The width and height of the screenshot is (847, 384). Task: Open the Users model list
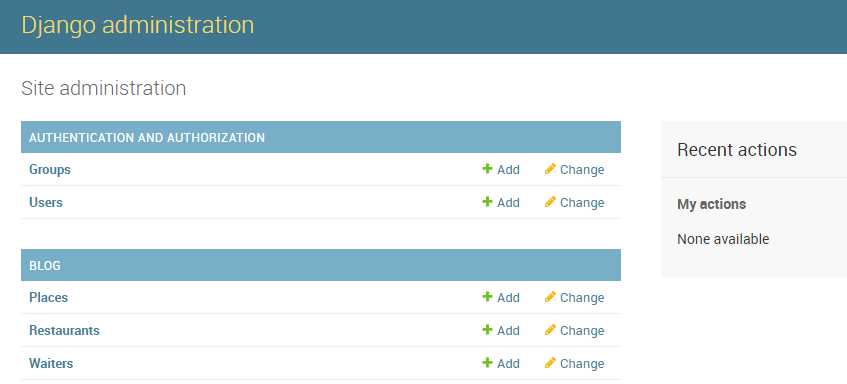(x=46, y=203)
